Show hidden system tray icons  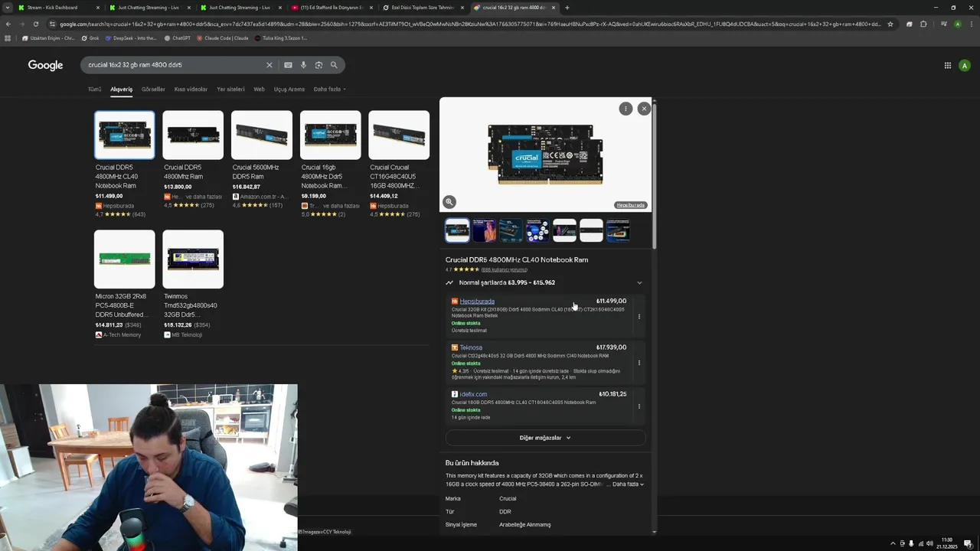click(x=893, y=543)
